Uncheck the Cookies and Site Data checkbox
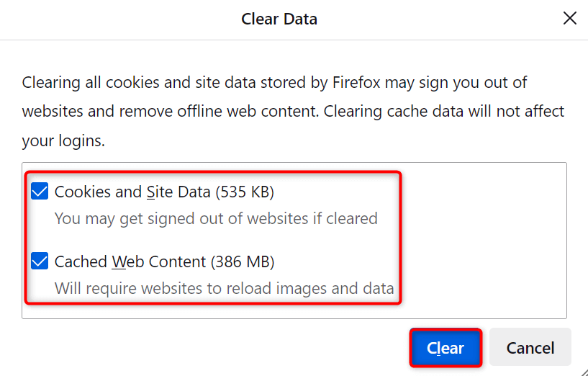Image resolution: width=588 pixels, height=376 pixels. 40,192
